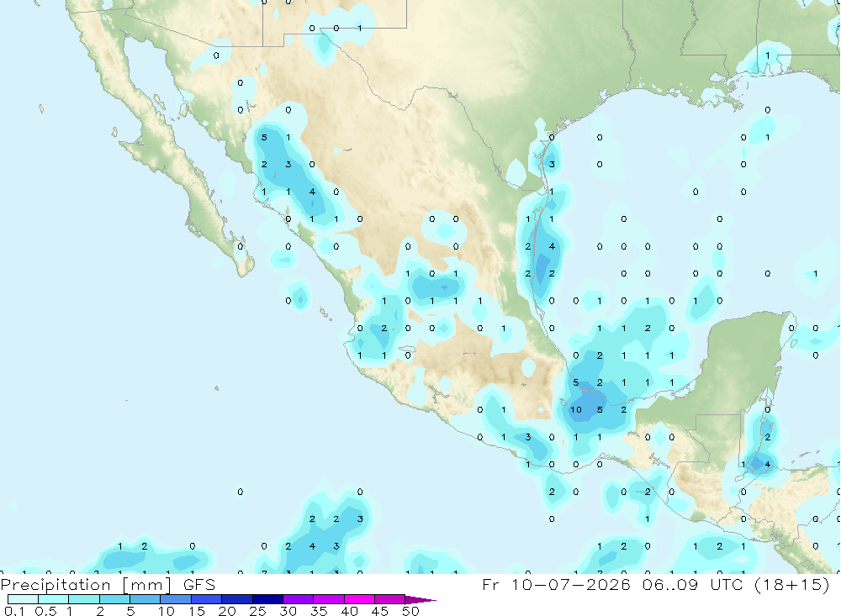Click the 'UTC' timezone label
The width and height of the screenshot is (841, 616).
(727, 584)
